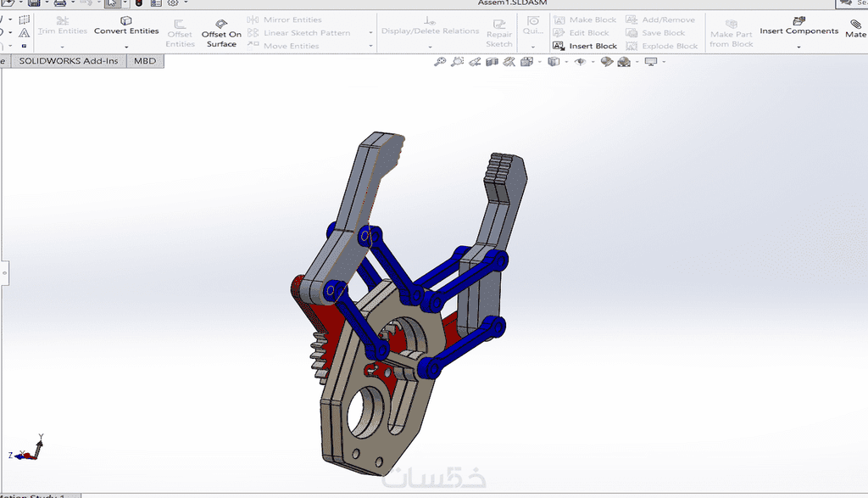868x498 pixels.
Task: Click the Mate paperclip tool
Action: (x=856, y=28)
